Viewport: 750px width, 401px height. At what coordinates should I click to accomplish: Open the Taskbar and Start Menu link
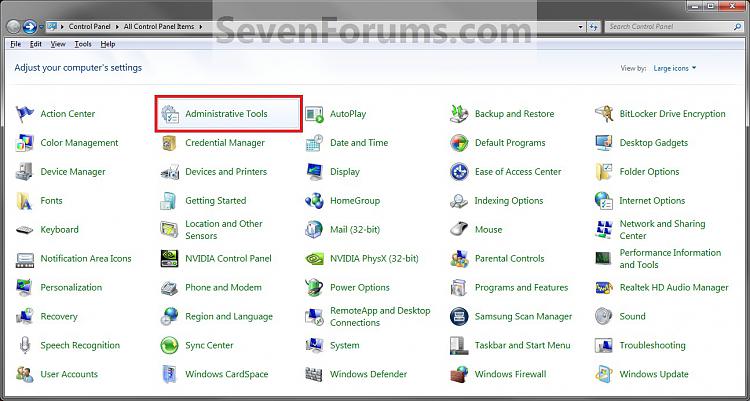click(x=522, y=345)
